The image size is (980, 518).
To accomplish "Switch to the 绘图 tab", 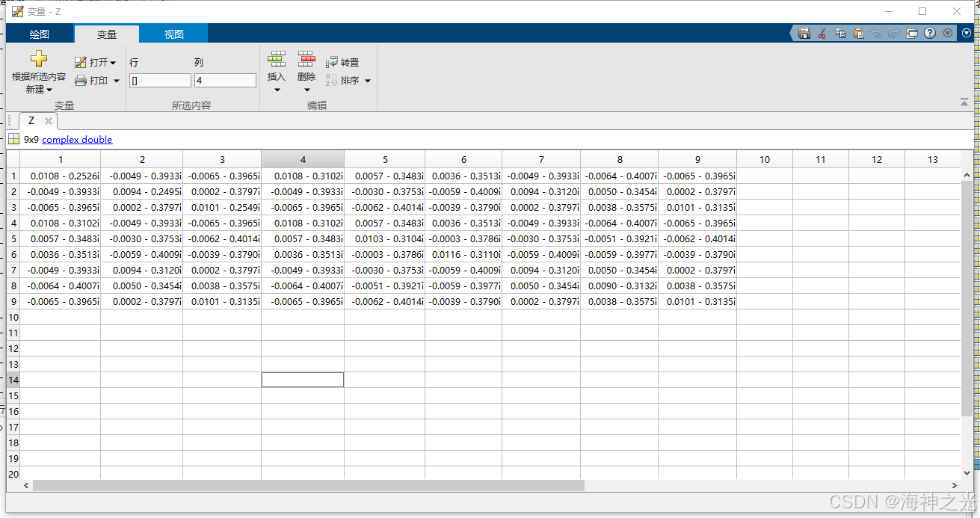I will click(40, 34).
